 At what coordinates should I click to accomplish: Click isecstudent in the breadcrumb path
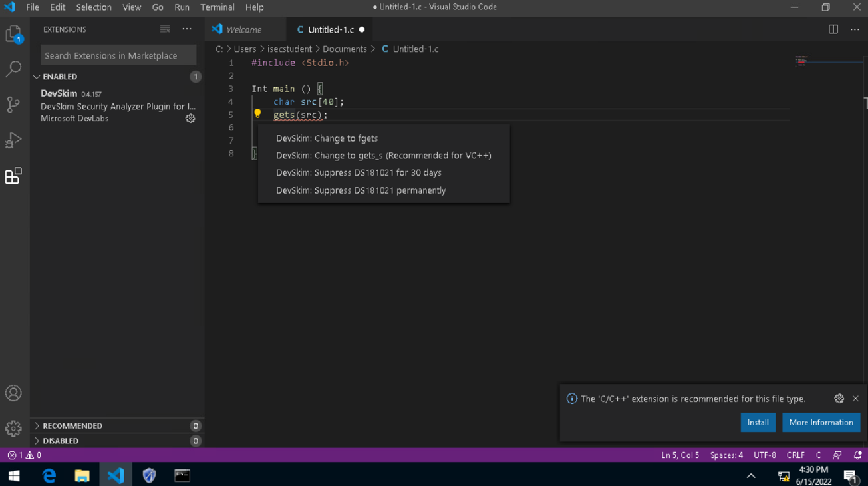click(x=289, y=49)
